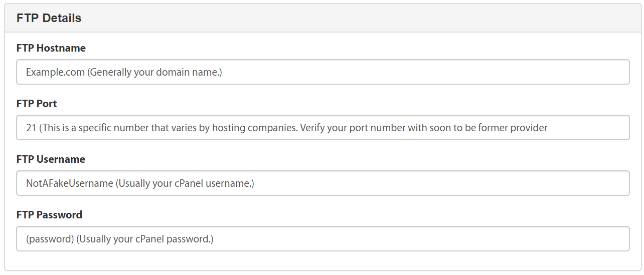The height and width of the screenshot is (275, 644).
Task: Click "NotAFakeUsername" text in username field
Action: click(x=70, y=183)
